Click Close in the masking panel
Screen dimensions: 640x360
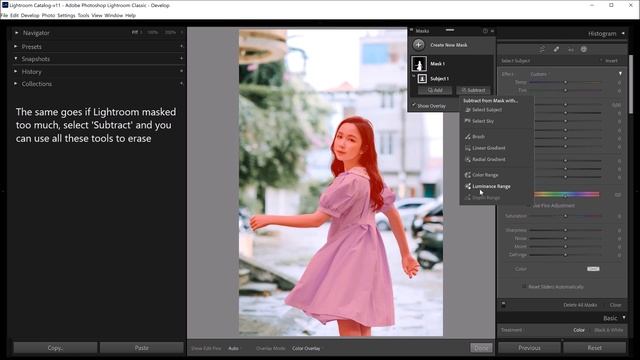click(x=616, y=305)
